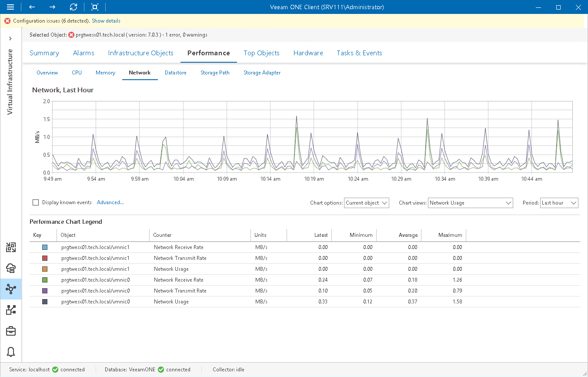Expand the Virtual Infrastructure side panel

tap(10, 39)
